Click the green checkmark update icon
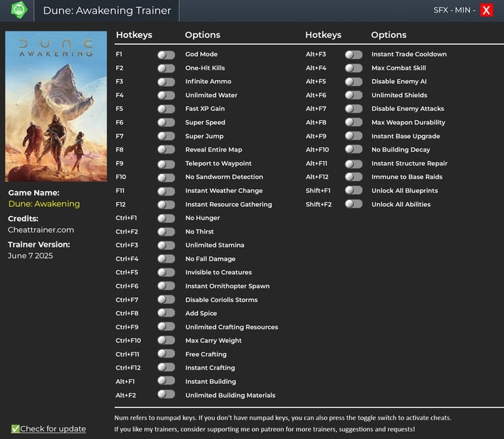This screenshot has width=504, height=439. (15, 429)
